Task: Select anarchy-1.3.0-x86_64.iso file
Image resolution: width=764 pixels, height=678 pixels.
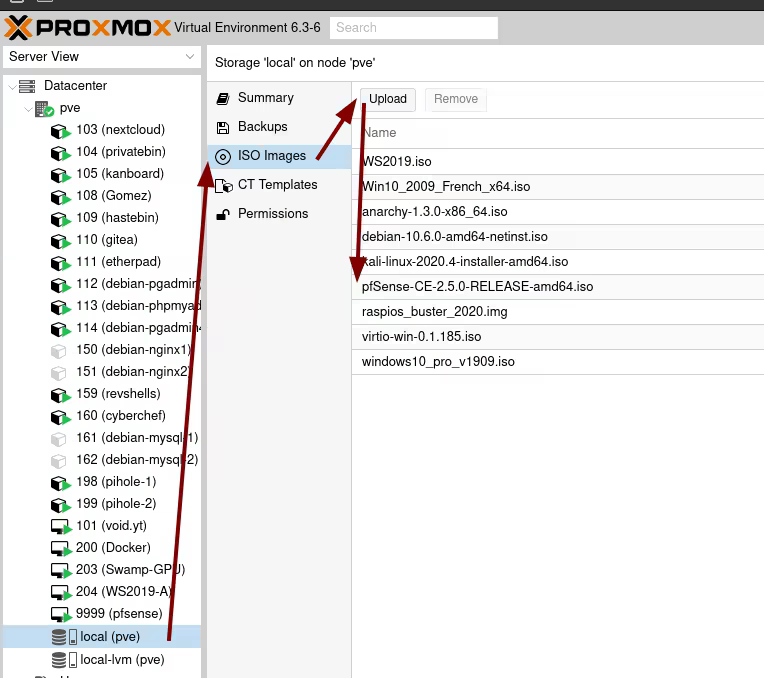Action: pos(558,212)
